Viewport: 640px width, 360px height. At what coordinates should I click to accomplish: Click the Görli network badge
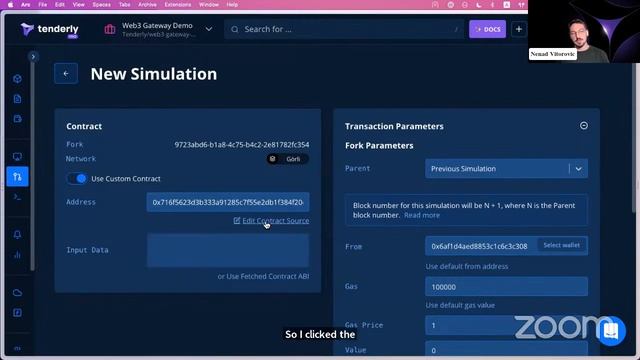click(x=288, y=159)
